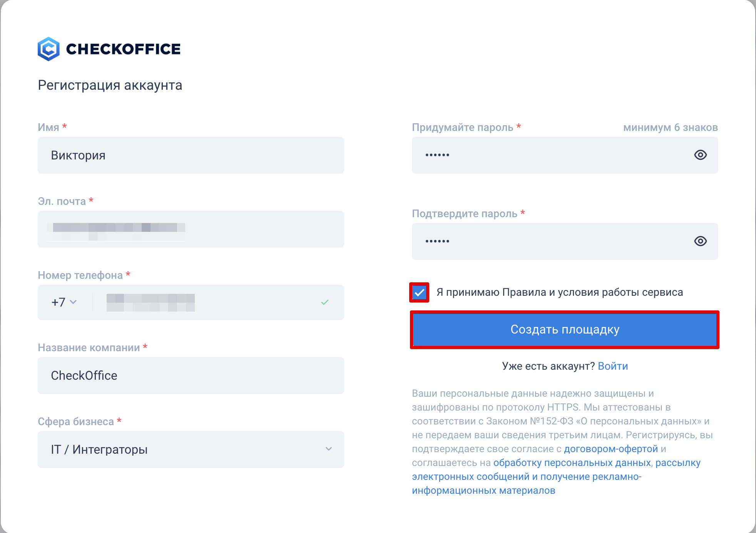Click into the Эл. почта email field
756x533 pixels.
pyautogui.click(x=191, y=229)
